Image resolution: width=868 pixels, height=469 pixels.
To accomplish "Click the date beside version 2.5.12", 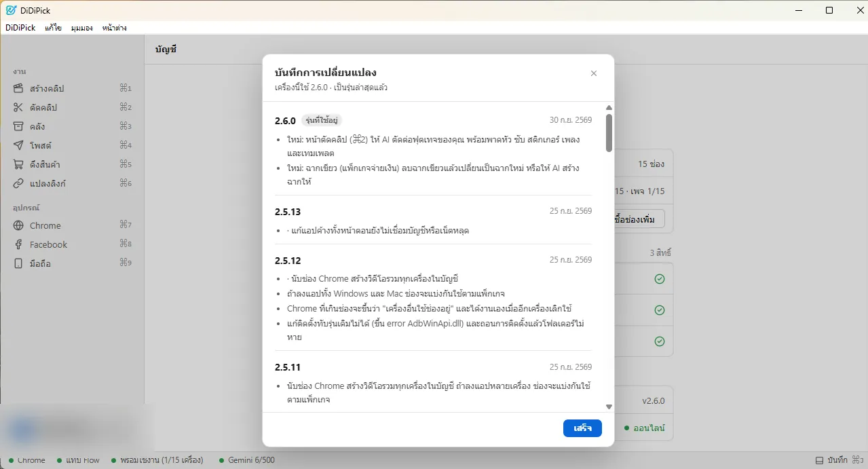I will (x=571, y=260).
